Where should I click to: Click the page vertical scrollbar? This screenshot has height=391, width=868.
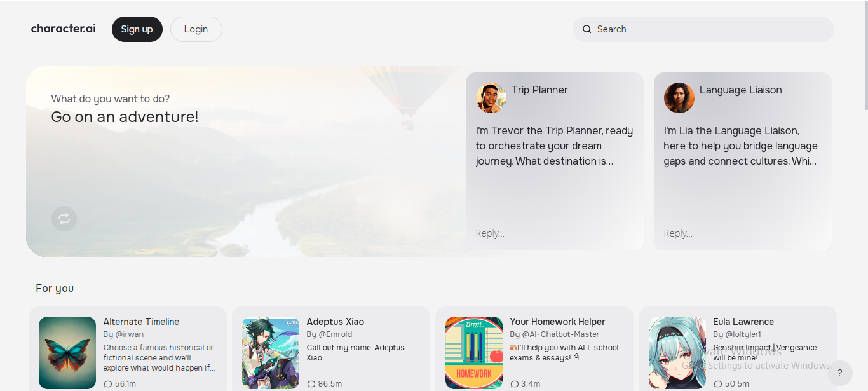point(865,54)
